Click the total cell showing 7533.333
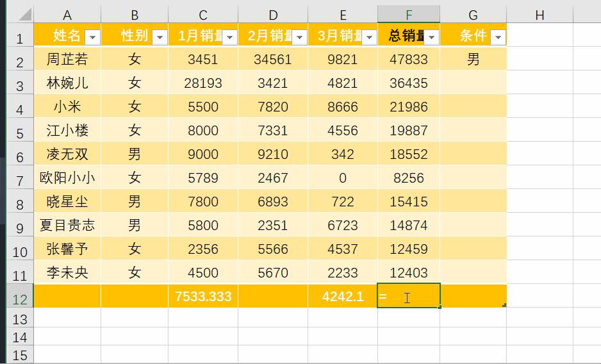This screenshot has height=364, width=601. (203, 297)
